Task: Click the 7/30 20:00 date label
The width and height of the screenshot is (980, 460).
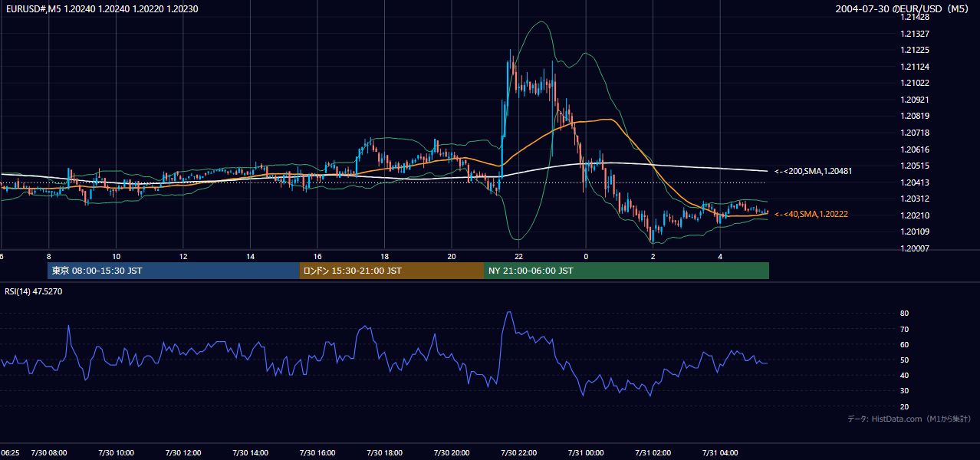Action: 452,453
